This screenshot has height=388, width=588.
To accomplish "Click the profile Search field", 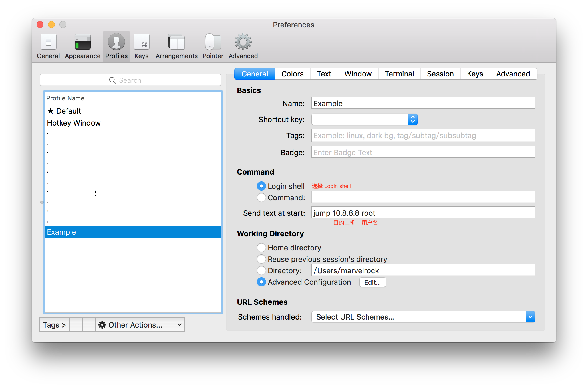I will 130,80.
